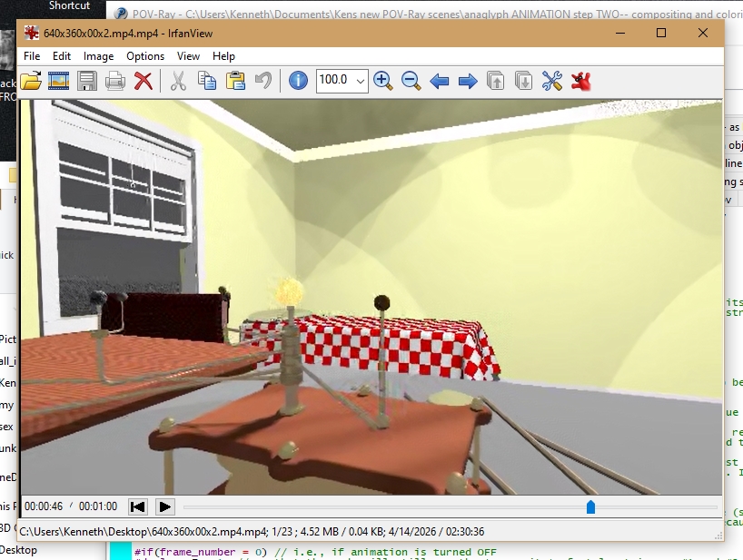Expand the 100.0 zoom level dropdown

click(361, 81)
